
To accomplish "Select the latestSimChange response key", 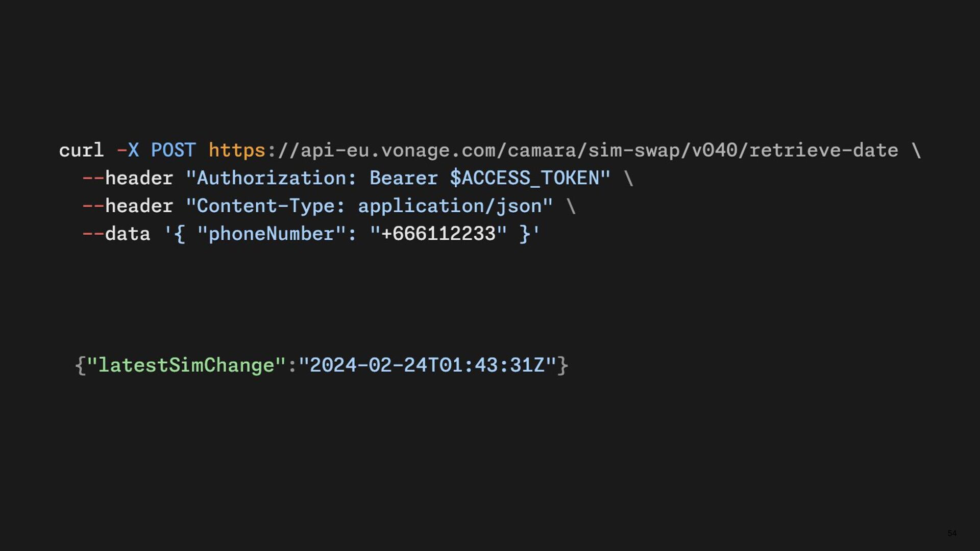I will [186, 365].
